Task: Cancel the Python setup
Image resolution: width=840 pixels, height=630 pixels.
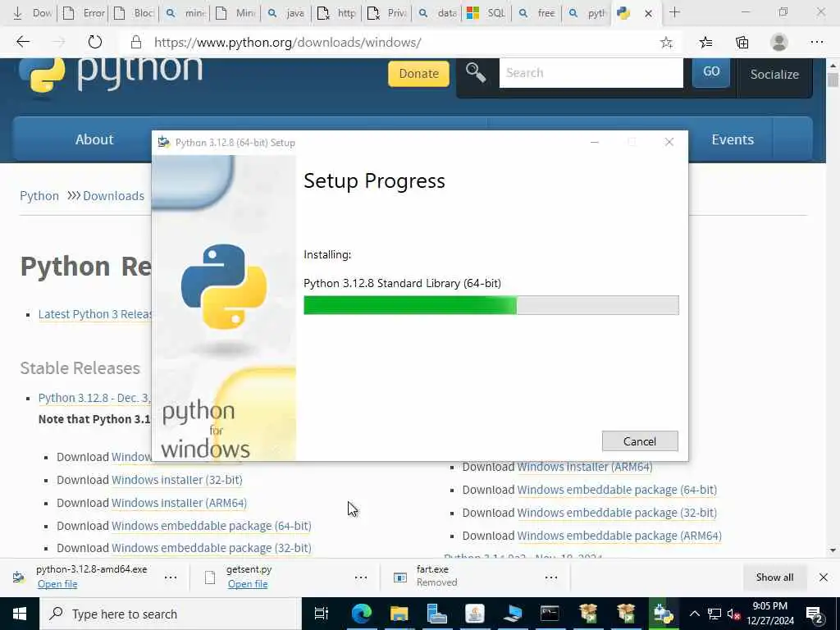Action: (640, 441)
